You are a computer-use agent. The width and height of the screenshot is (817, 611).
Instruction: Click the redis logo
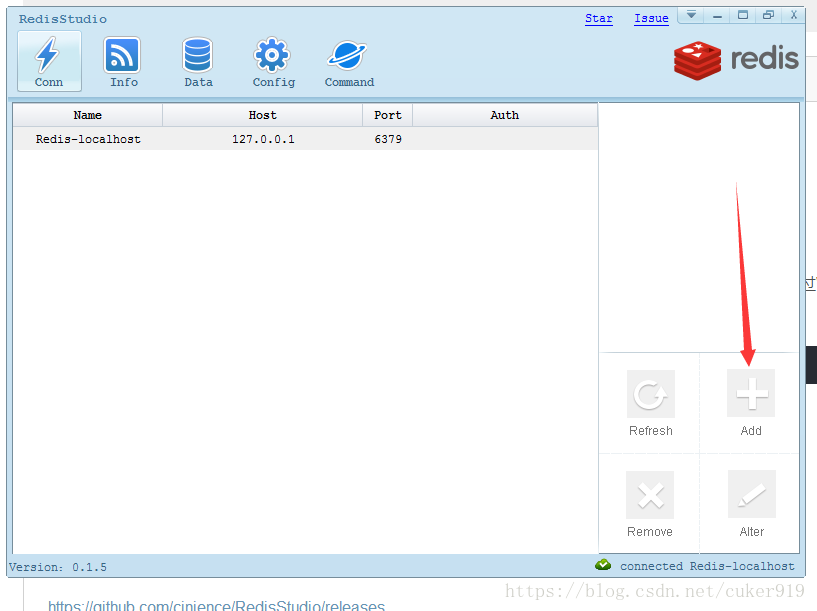click(736, 59)
